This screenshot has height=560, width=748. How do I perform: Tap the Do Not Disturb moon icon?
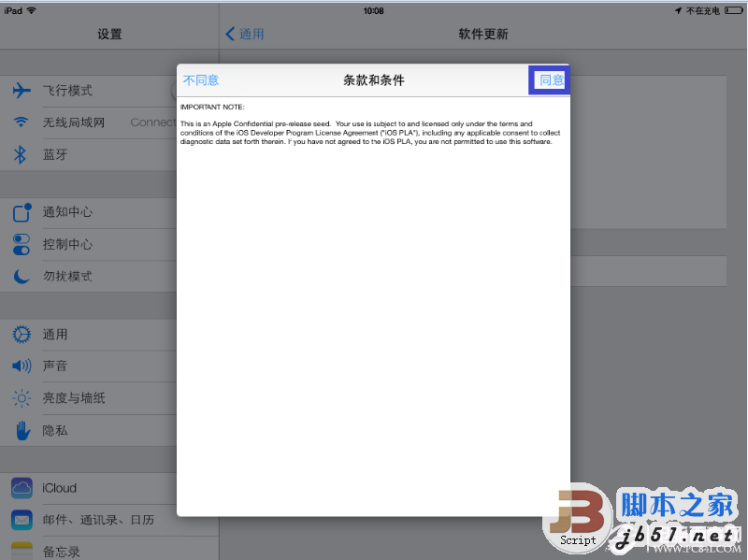click(21, 277)
